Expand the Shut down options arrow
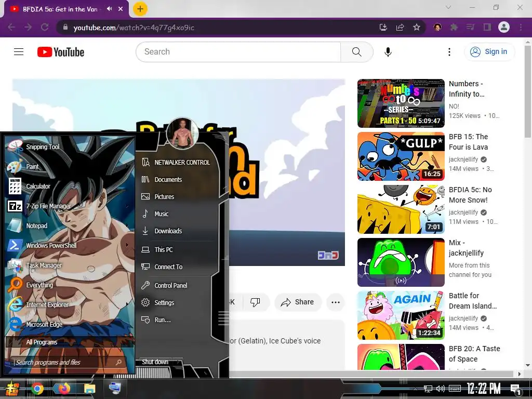Image resolution: width=532 pixels, height=399 pixels. [x=178, y=362]
